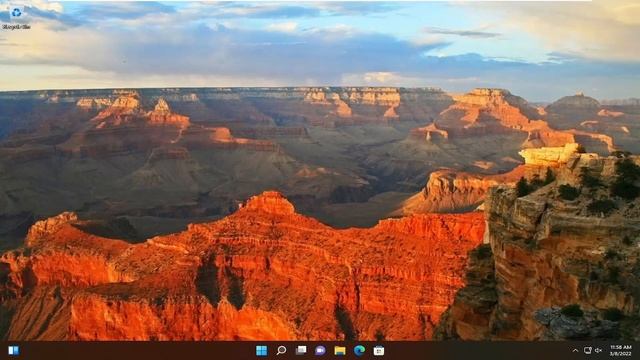The width and height of the screenshot is (640, 360).
Task: Click the Search magnifier on the taskbar
Action: point(281,350)
